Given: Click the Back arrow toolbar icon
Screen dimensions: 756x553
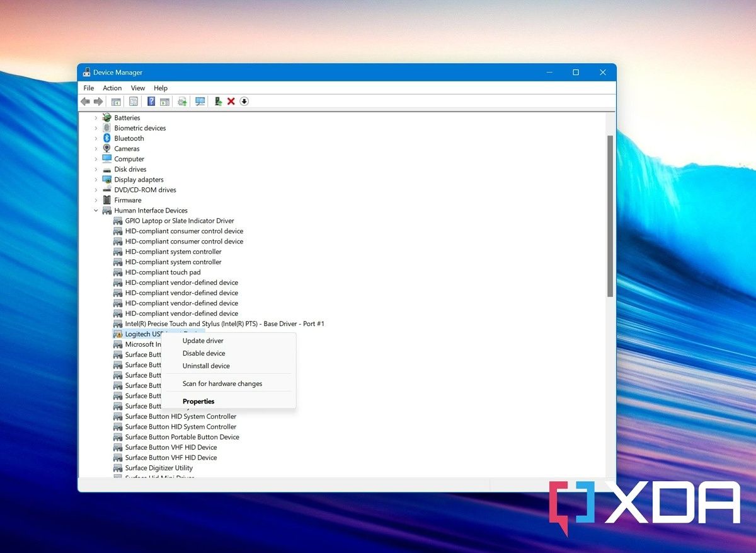Looking at the screenshot, I should [x=85, y=102].
